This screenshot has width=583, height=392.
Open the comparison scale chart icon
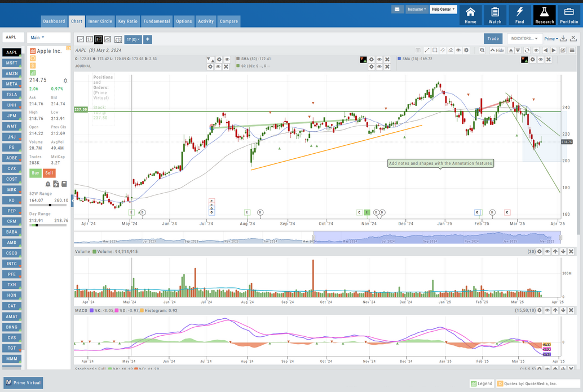tap(118, 39)
